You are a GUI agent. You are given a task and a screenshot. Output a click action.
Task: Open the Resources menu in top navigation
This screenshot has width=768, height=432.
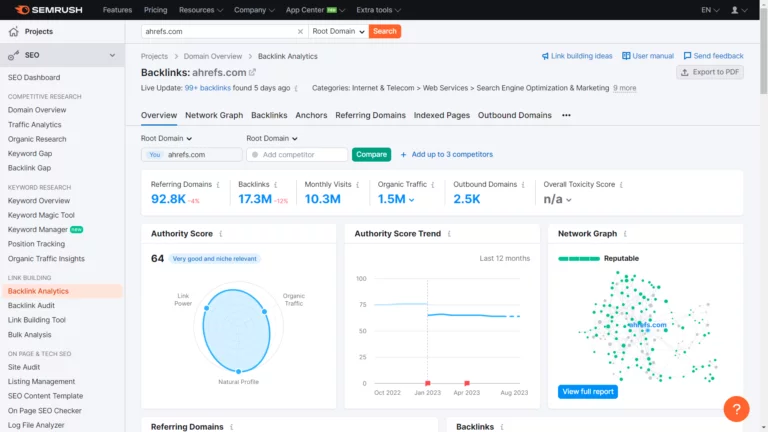(x=200, y=10)
